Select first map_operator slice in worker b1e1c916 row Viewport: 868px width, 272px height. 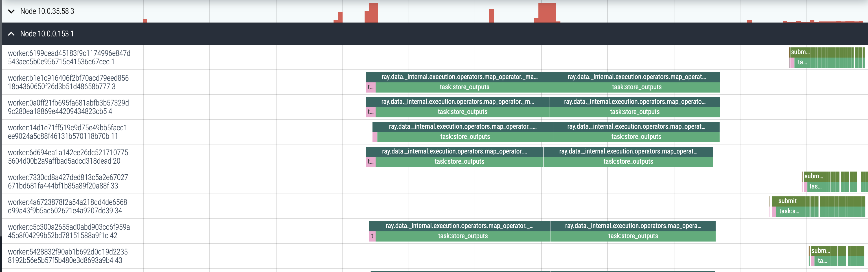[460, 77]
